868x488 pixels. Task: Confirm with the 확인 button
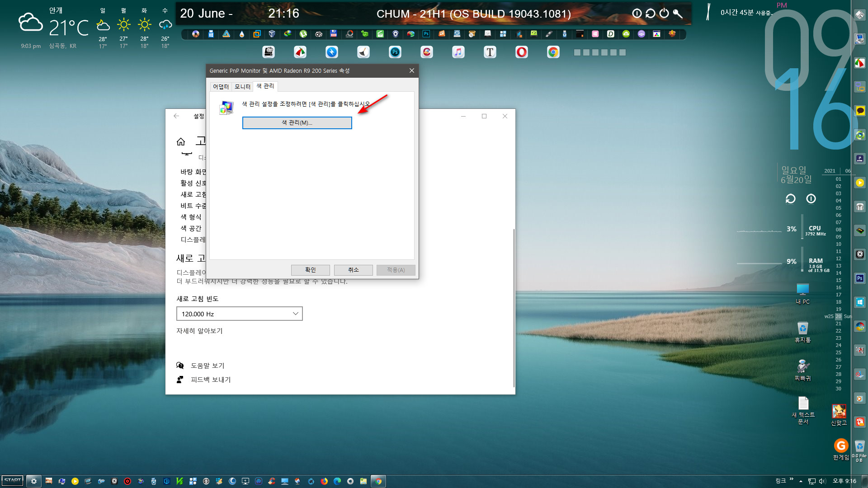[311, 270]
